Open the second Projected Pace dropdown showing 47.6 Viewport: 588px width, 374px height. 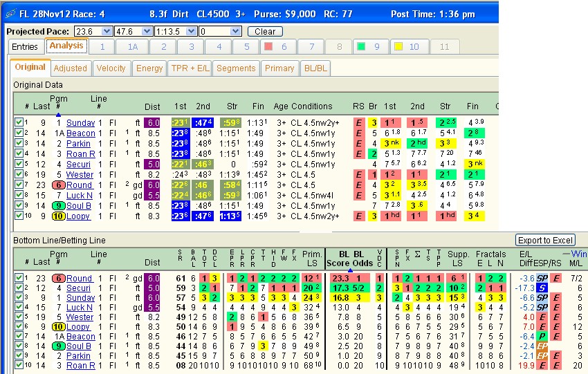pos(147,32)
